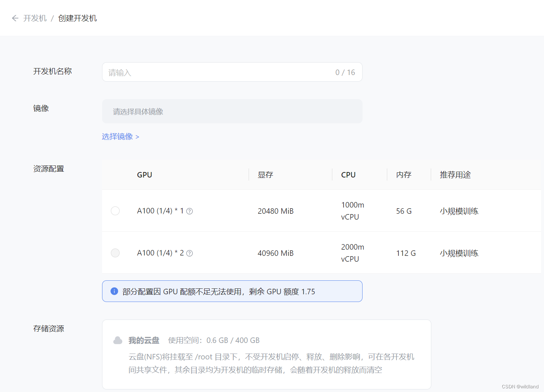Screen dimensions: 544x392
Task: Click the A100 (1/4) * 2 GPU text
Action: 160,253
